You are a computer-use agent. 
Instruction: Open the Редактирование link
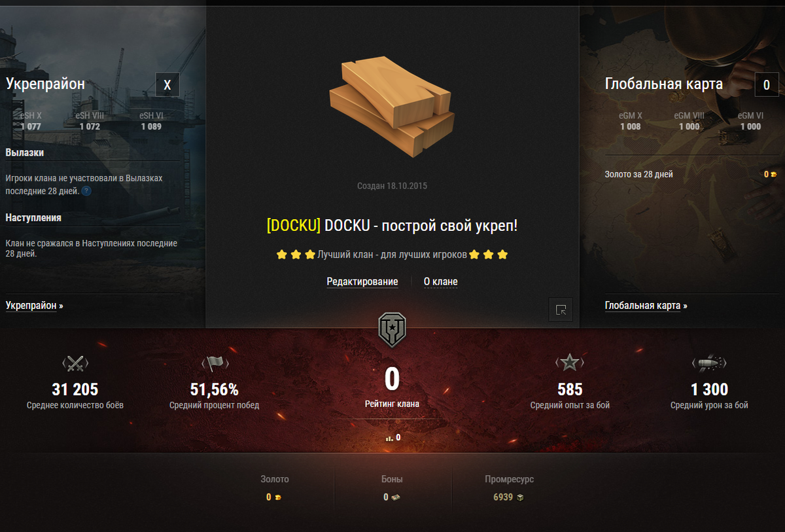click(362, 282)
